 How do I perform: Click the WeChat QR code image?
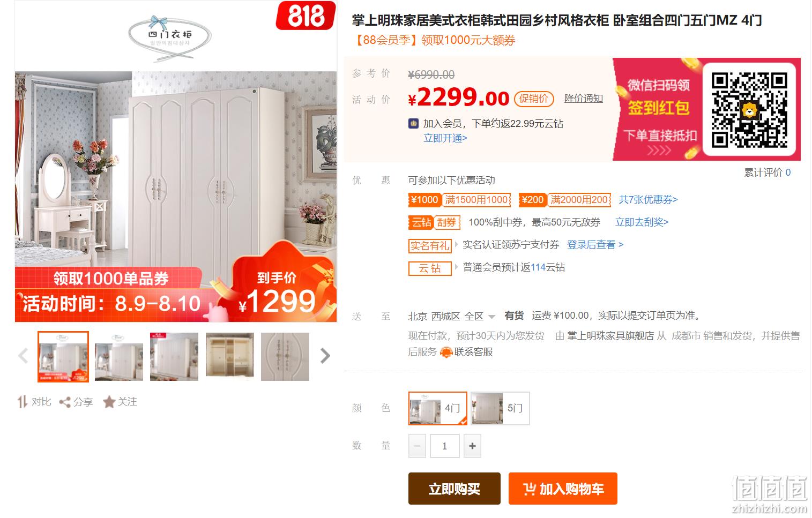point(749,110)
